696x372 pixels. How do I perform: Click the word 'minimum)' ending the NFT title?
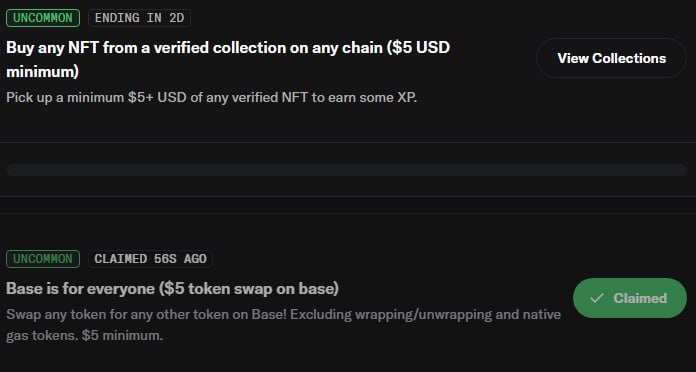tap(43, 71)
